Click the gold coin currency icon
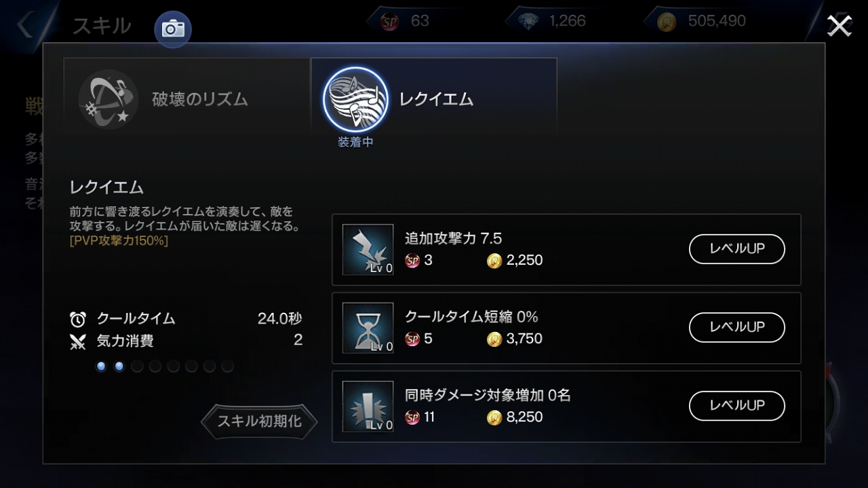The height and width of the screenshot is (488, 868). tap(667, 22)
